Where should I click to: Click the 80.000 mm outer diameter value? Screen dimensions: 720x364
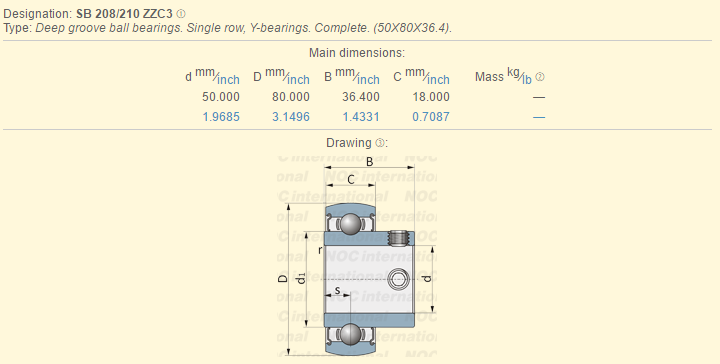tap(291, 97)
